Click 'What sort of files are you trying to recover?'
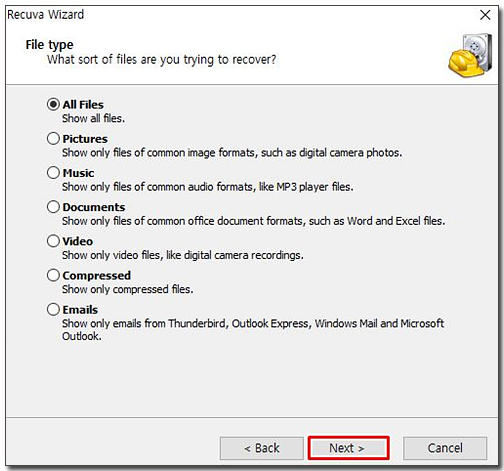Screen dimensions: 504x471 coord(162,60)
